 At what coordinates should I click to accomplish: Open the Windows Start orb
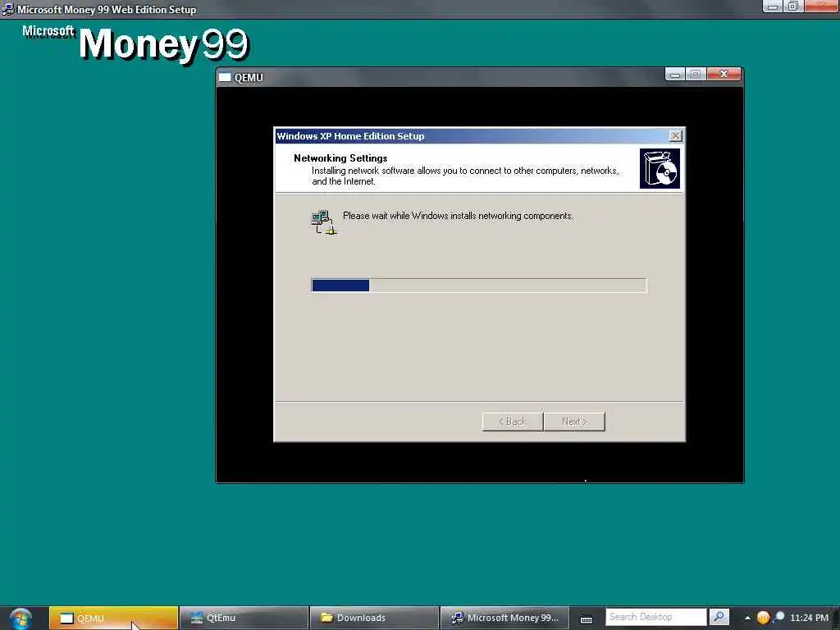click(x=21, y=619)
